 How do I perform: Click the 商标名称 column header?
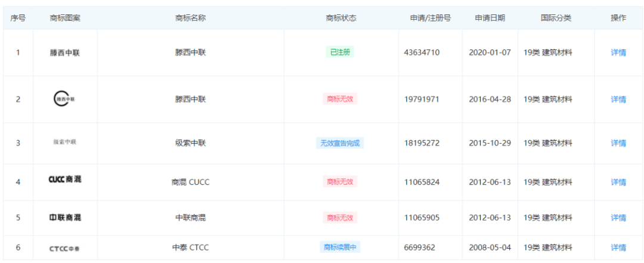click(190, 18)
